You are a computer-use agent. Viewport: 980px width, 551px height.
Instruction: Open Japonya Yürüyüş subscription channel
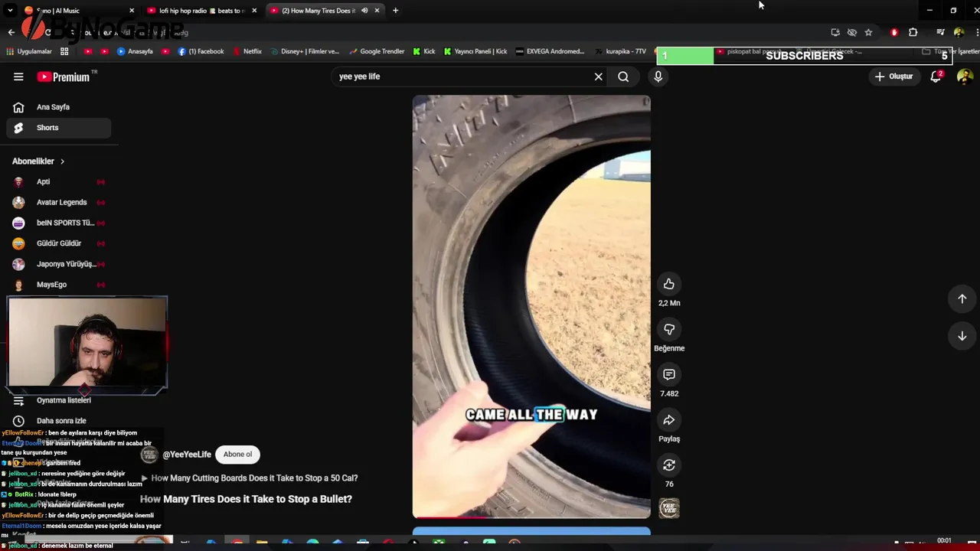tap(58, 264)
